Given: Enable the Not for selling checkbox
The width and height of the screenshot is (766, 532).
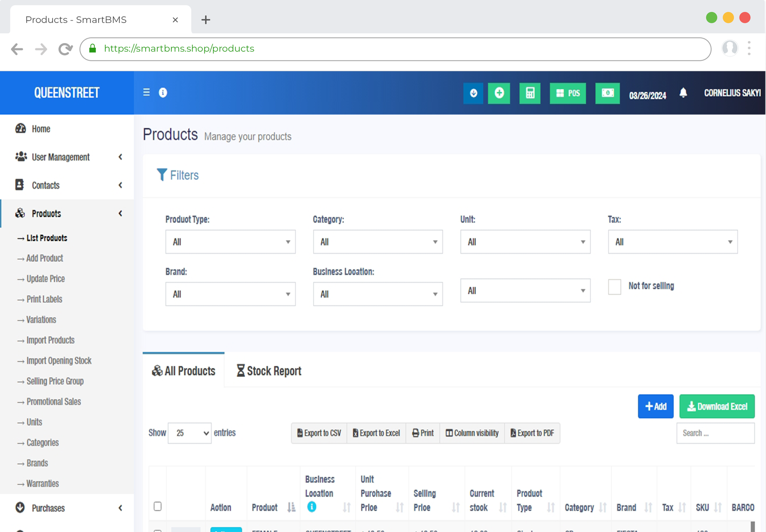Looking at the screenshot, I should pyautogui.click(x=614, y=287).
